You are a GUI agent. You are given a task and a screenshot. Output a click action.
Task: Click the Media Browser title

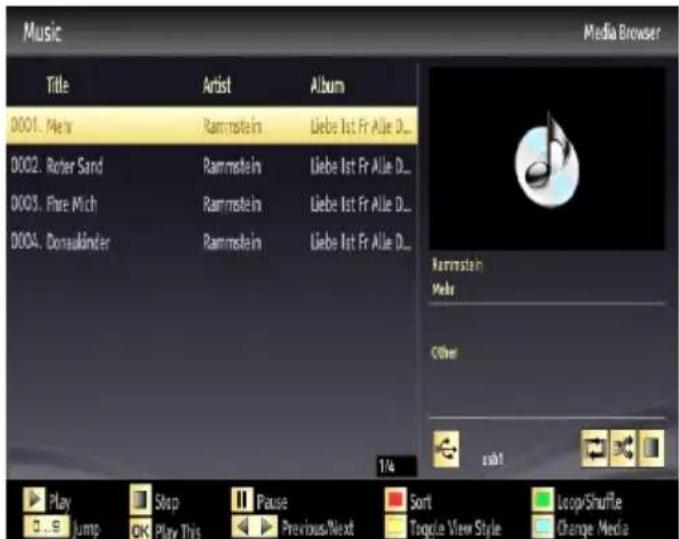coord(622,32)
